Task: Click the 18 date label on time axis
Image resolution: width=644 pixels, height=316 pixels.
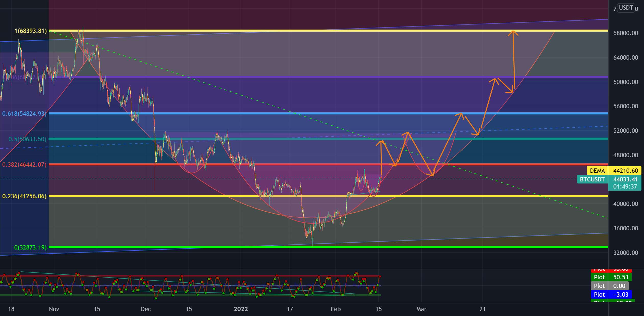Action: (x=11, y=309)
